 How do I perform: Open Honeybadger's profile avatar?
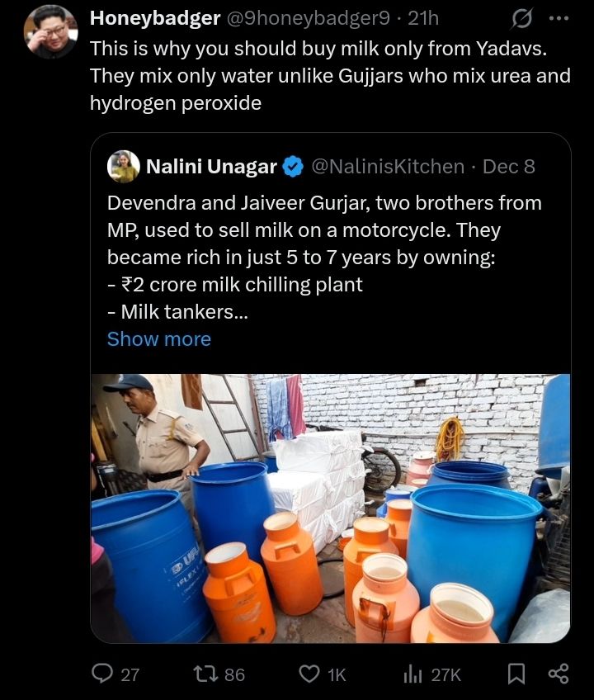(x=49, y=32)
